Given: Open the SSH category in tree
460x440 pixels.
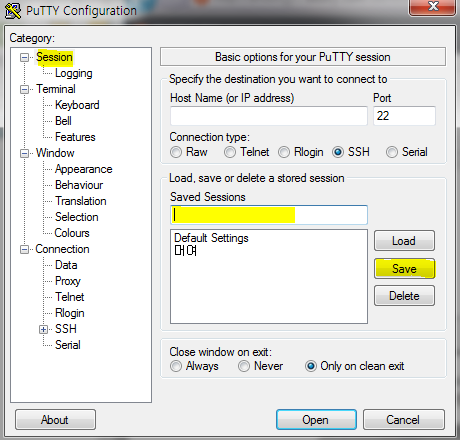Looking at the screenshot, I should click(x=66, y=329).
